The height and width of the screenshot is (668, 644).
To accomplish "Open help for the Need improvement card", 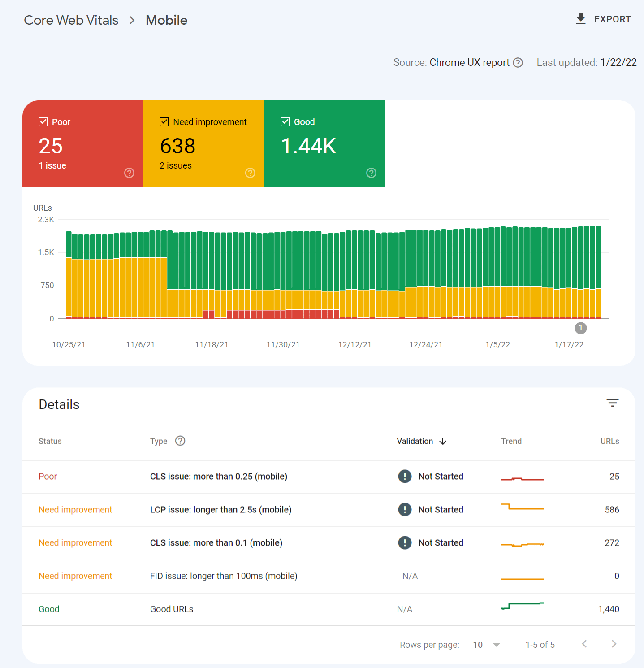I will click(250, 173).
